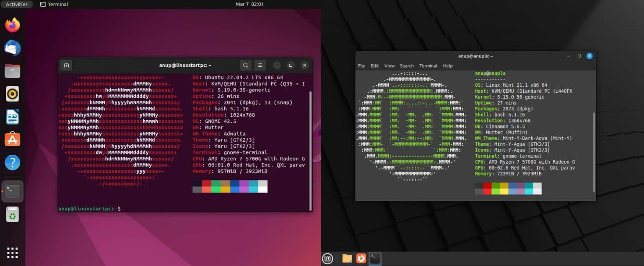The width and height of the screenshot is (644, 266).
Task: Open the Trash from the dock
Action: (12, 214)
